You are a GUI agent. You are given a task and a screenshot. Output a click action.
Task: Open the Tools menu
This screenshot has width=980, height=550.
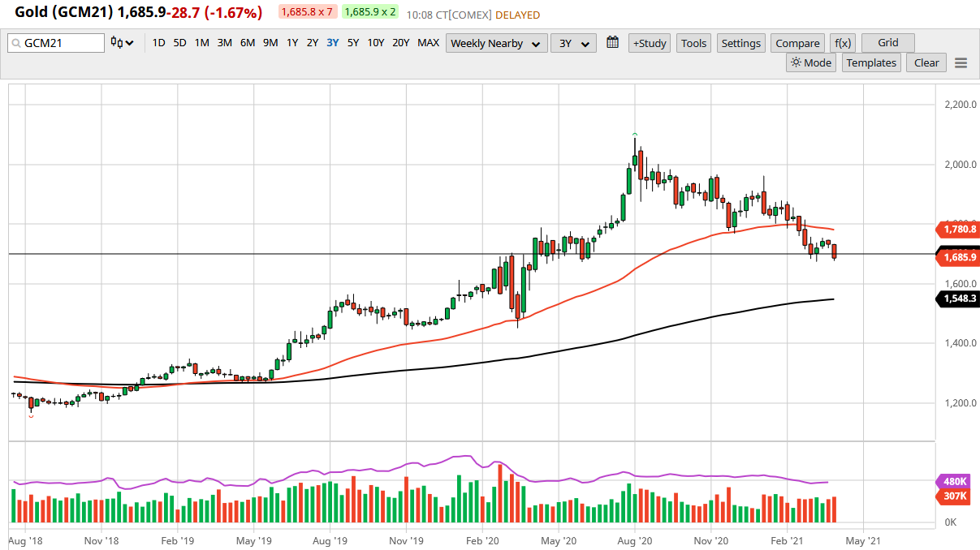point(693,43)
